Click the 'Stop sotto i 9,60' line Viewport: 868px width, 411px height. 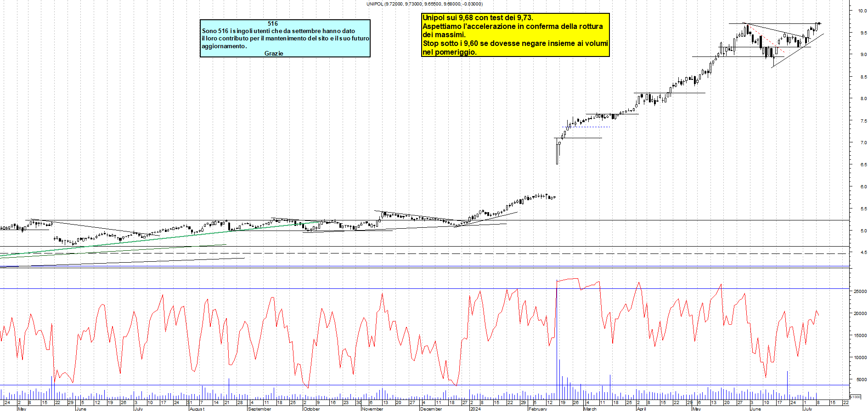coord(515,43)
